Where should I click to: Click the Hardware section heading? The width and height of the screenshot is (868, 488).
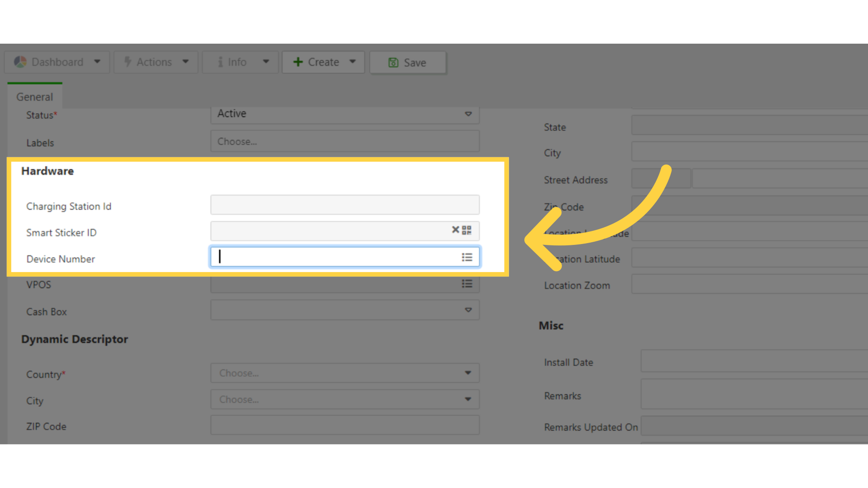(47, 171)
